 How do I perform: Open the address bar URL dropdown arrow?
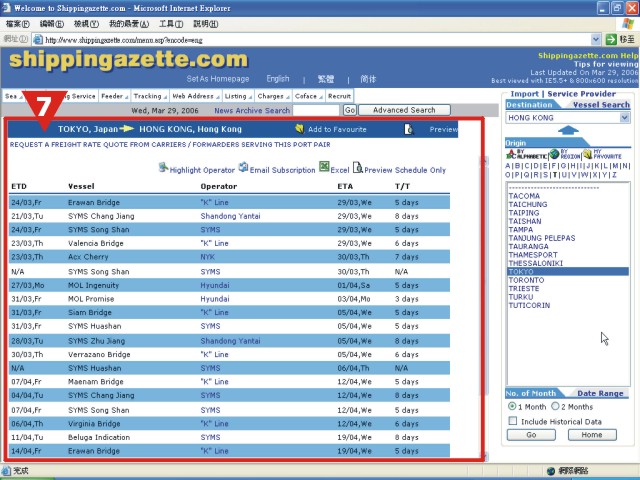pyautogui.click(x=596, y=39)
